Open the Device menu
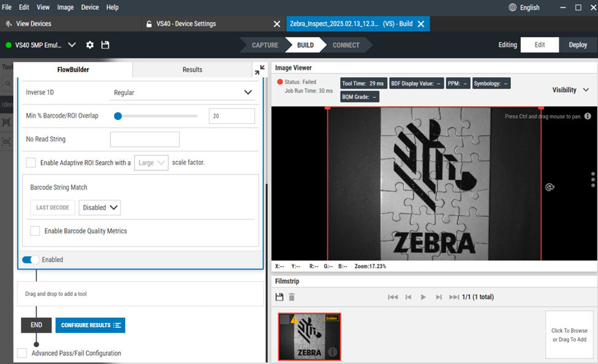The image size is (598, 364). pos(90,7)
